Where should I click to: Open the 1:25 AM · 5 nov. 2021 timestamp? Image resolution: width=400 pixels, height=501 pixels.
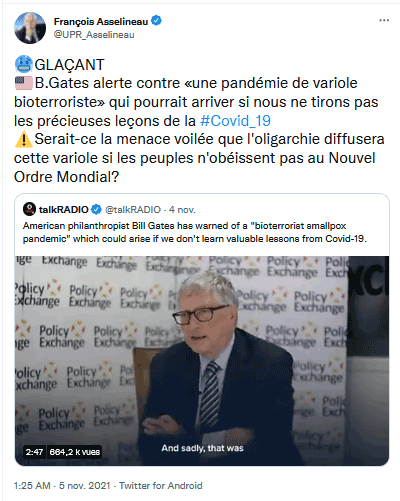[x=62, y=486]
